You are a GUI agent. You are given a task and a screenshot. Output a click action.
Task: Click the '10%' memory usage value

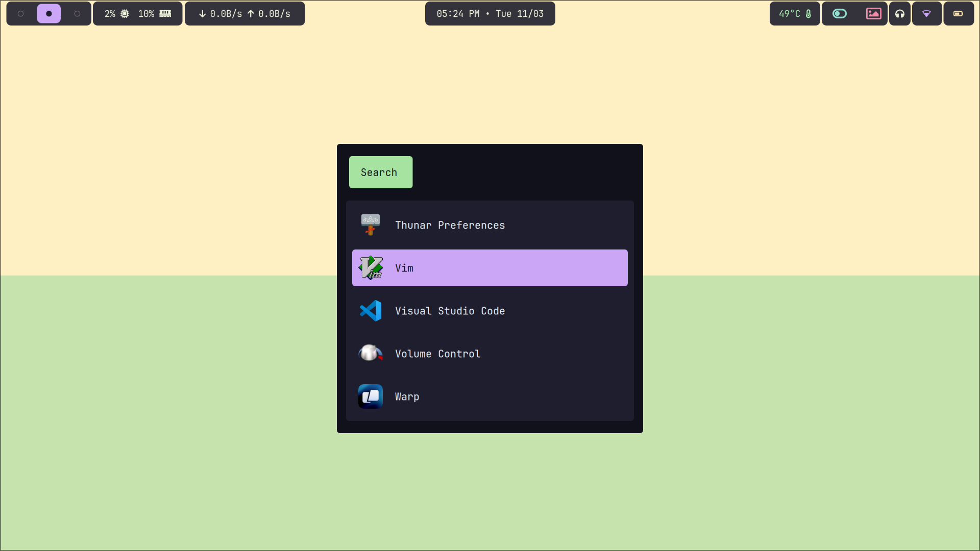click(146, 14)
